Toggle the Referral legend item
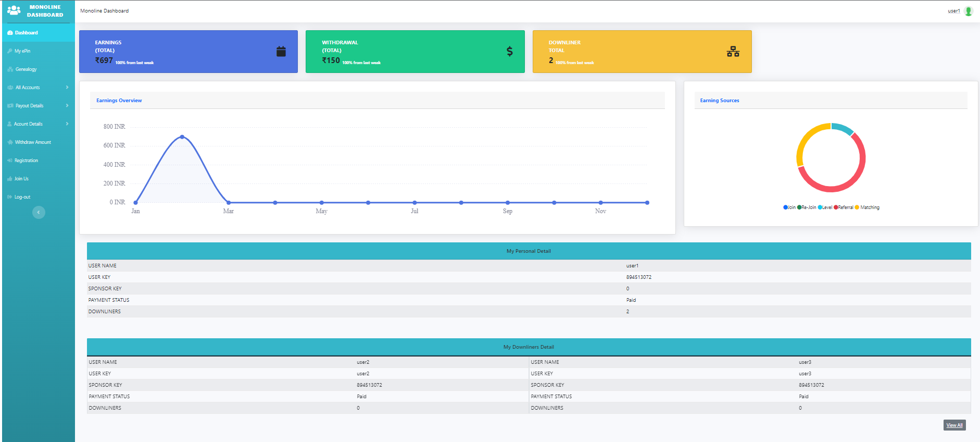 click(x=845, y=207)
